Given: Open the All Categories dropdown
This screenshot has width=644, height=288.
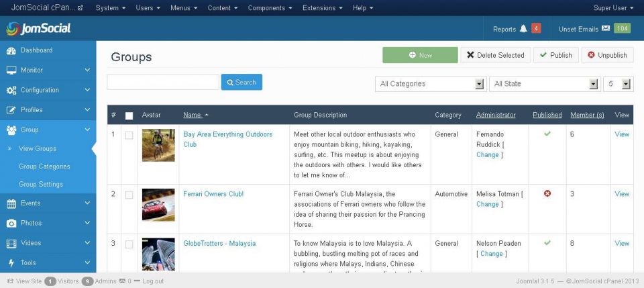Looking at the screenshot, I should 431,84.
